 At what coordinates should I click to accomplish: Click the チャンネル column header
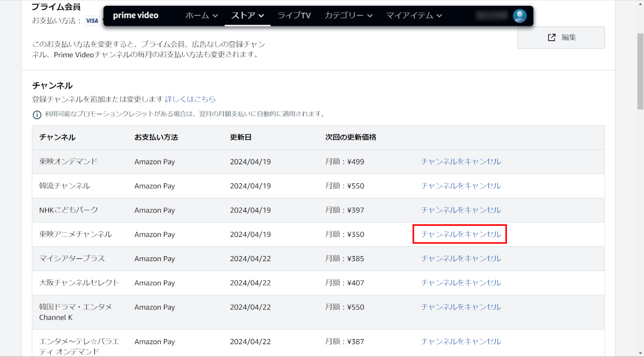pos(57,137)
